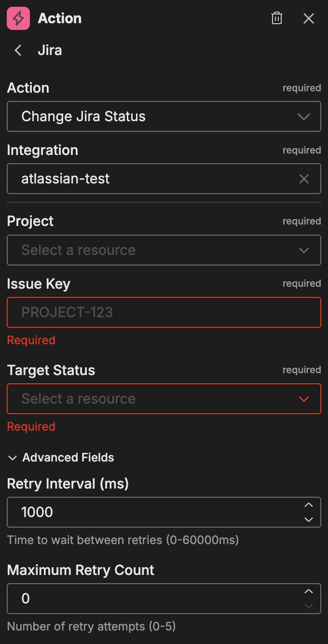Screen dimensions: 328x644
Task: Decrement Retry Interval with down arrow
Action: (x=309, y=519)
